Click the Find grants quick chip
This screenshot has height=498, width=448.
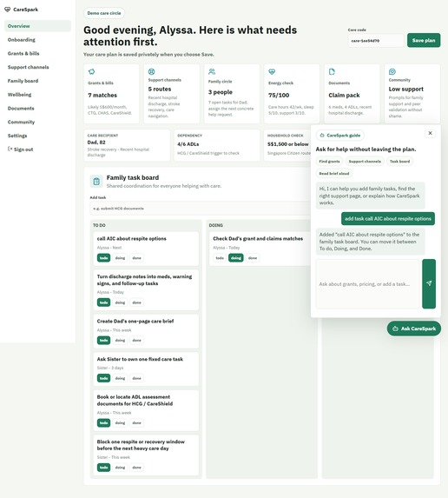329,162
